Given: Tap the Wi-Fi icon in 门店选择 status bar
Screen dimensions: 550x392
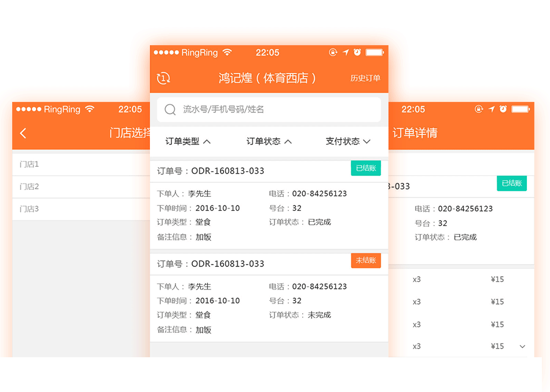Looking at the screenshot, I should click(90, 109).
